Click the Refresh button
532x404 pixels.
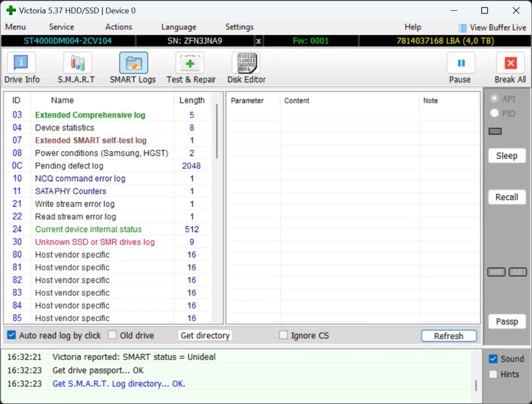448,336
